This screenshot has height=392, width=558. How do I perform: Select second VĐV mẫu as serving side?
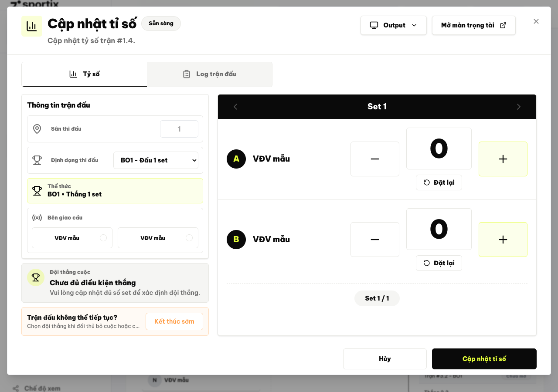coord(158,238)
